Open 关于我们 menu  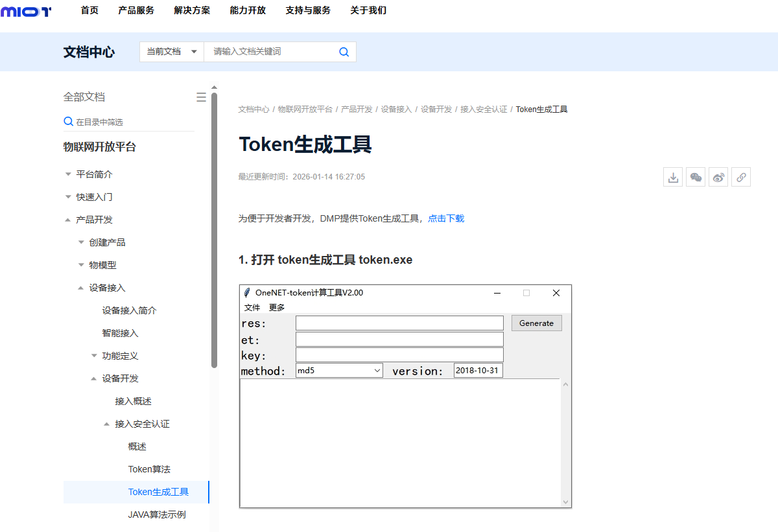click(x=368, y=10)
